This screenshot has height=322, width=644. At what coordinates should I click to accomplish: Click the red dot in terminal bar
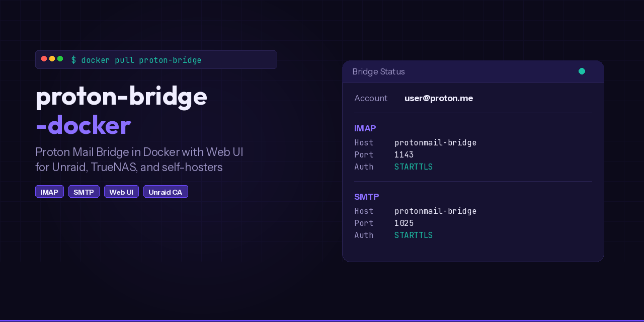[44, 59]
